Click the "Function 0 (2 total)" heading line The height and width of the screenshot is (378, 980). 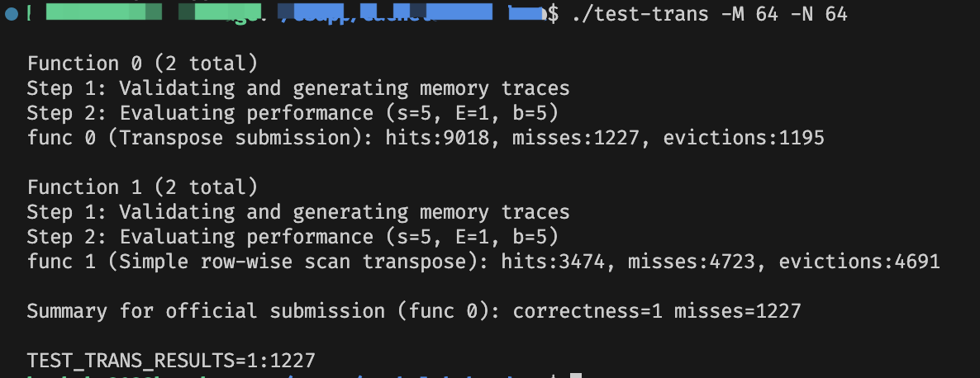(x=142, y=64)
